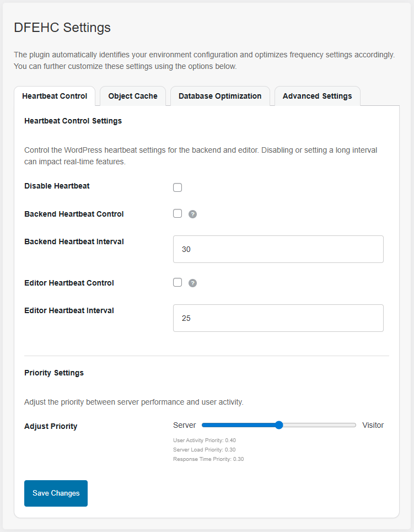Enable Editor Heartbeat Control

point(177,282)
